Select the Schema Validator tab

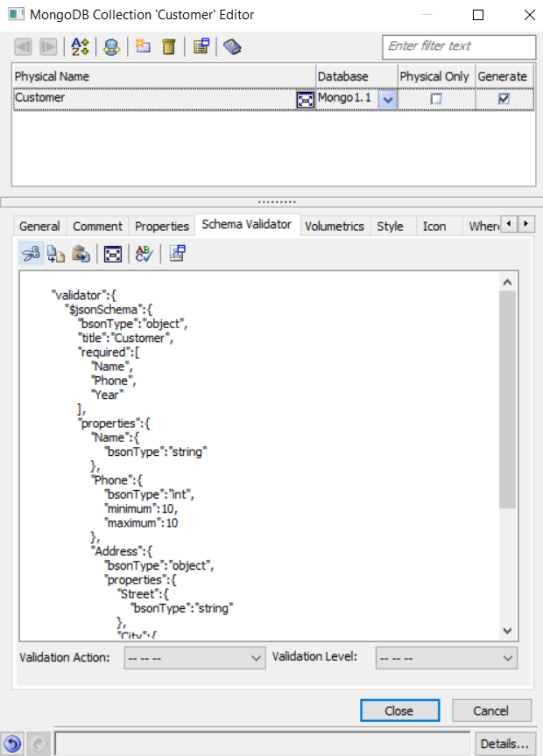point(246,224)
